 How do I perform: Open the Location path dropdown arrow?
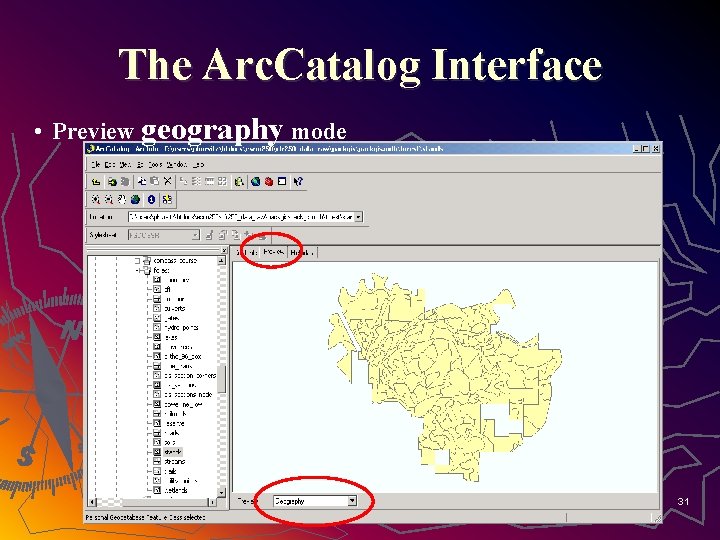pyautogui.click(x=359, y=217)
